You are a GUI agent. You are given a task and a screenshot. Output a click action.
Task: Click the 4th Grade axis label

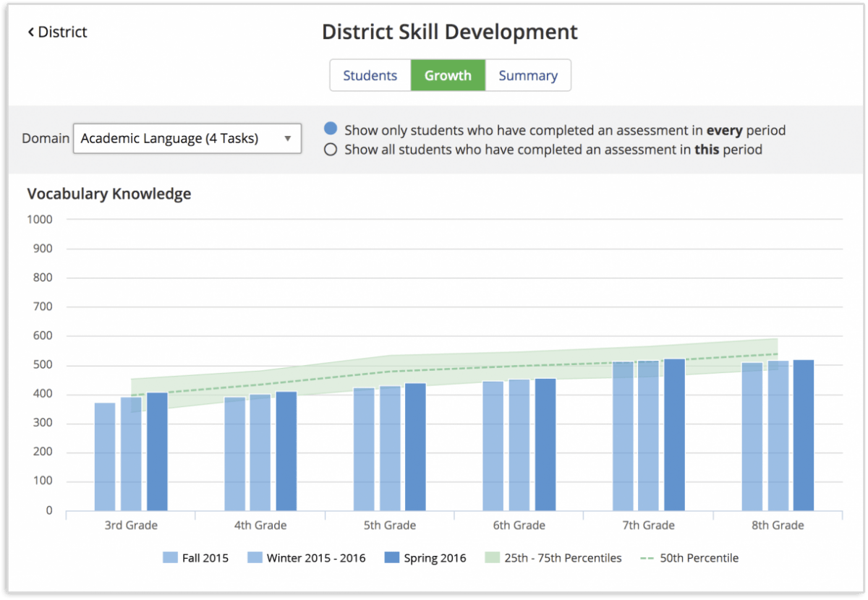[x=260, y=526]
